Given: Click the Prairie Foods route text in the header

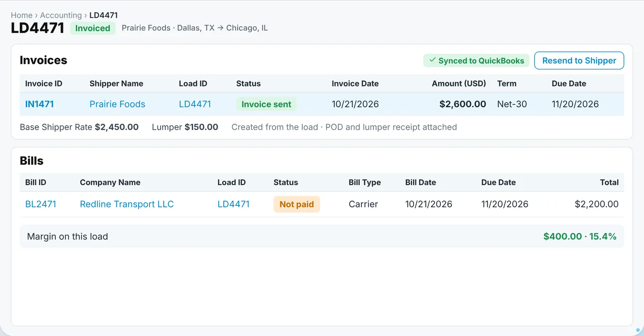Looking at the screenshot, I should pyautogui.click(x=195, y=28).
